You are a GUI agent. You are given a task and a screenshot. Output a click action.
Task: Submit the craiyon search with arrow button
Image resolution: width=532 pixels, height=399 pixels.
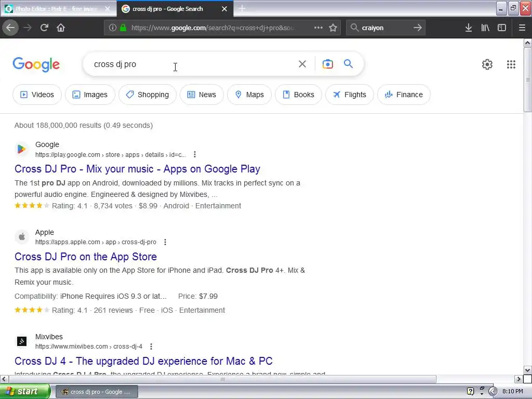coord(418,28)
